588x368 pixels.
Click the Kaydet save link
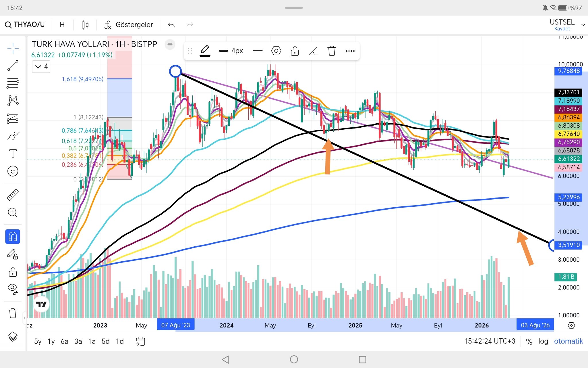click(562, 29)
